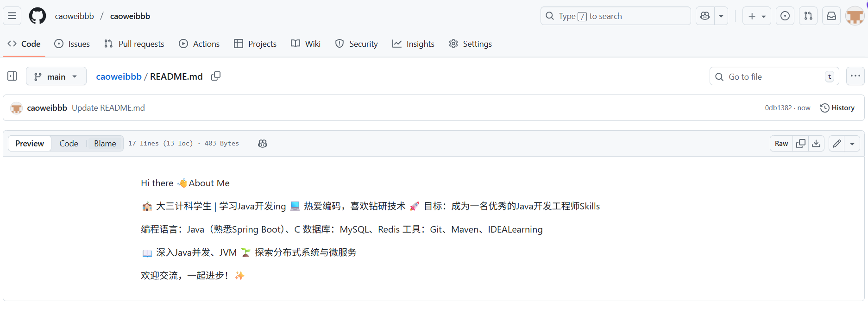Open the Update README.md commit message
The image size is (868, 309).
[108, 108]
